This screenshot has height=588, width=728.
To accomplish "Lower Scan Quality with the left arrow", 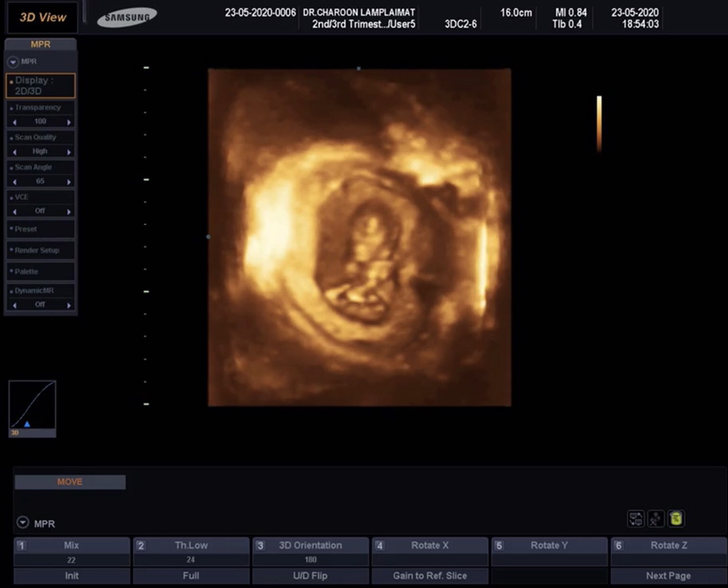I will 15,152.
